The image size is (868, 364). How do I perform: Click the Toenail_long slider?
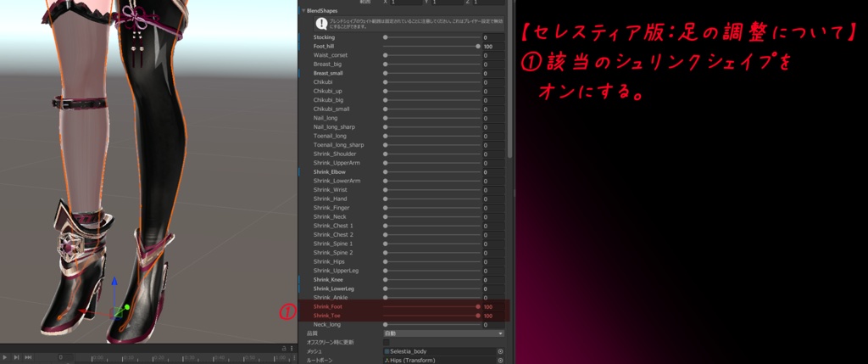(x=431, y=136)
